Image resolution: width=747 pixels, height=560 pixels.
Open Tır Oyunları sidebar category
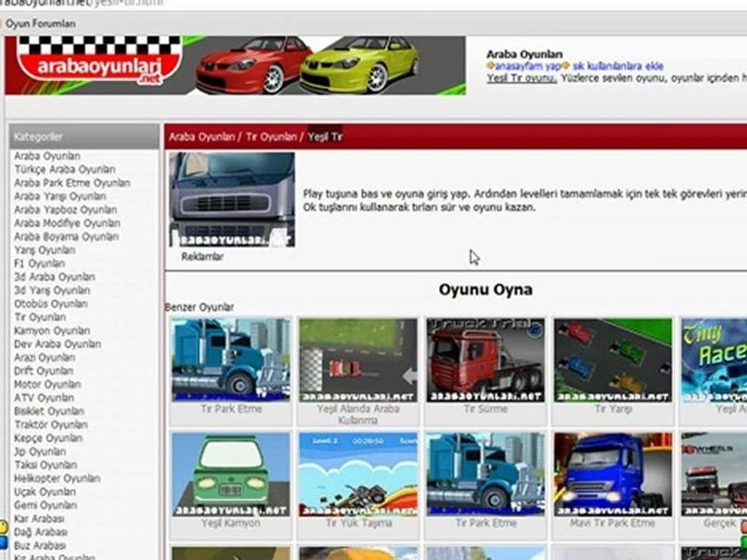[40, 317]
